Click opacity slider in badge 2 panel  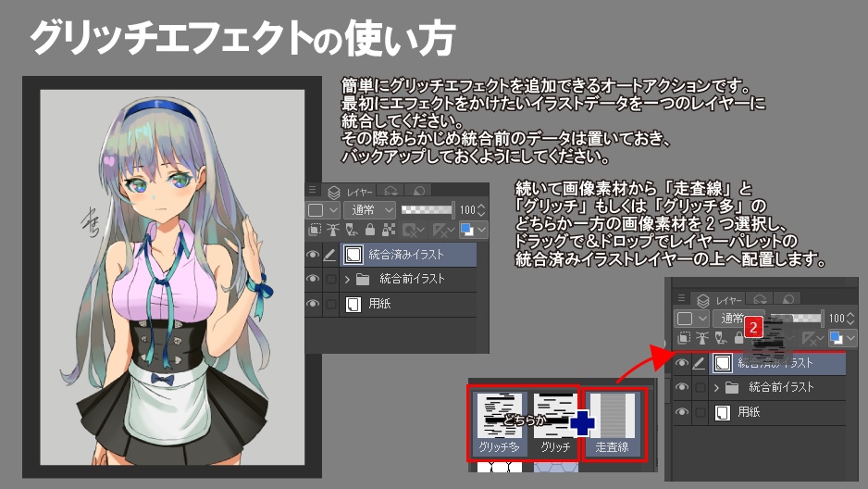coord(796,318)
